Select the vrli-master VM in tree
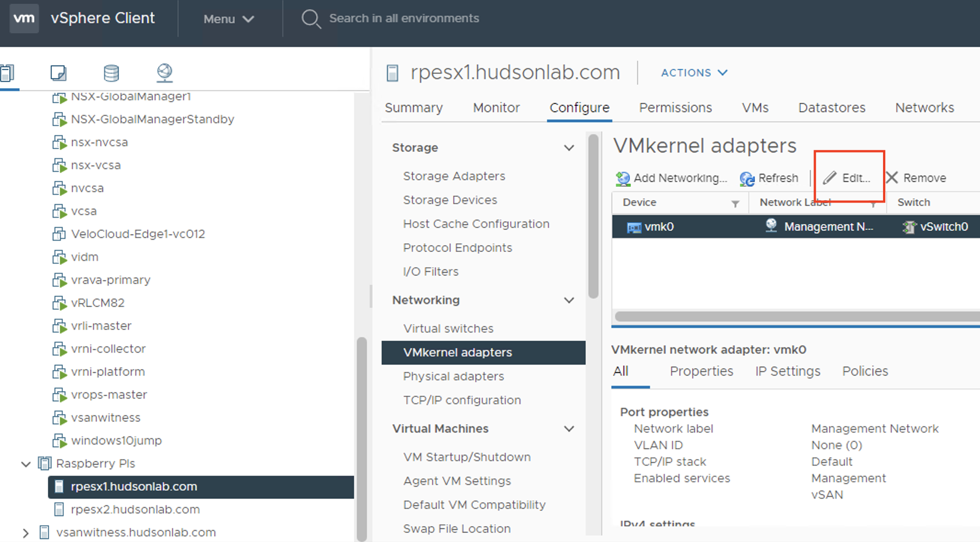 tap(101, 326)
